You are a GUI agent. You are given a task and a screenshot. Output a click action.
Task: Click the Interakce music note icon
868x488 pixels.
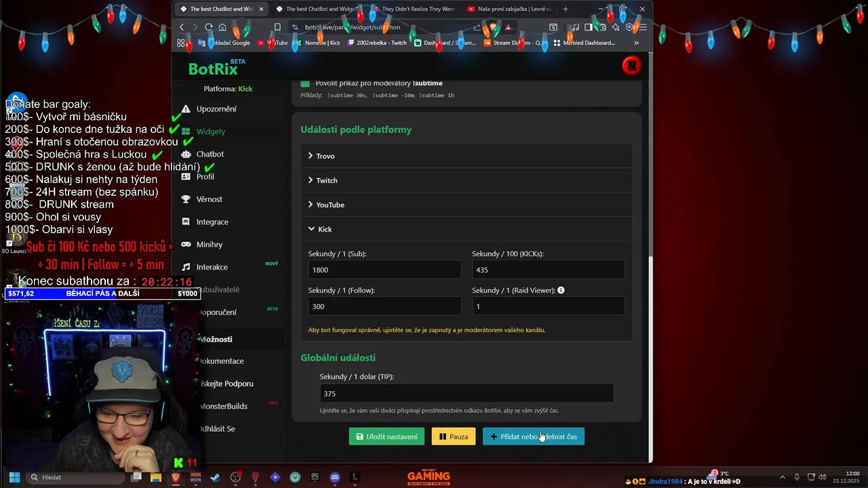coord(186,267)
